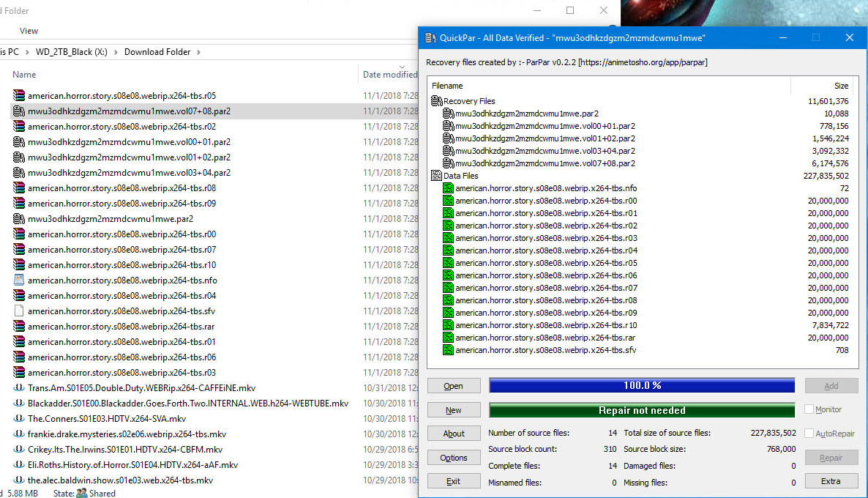
Task: Click the Open button in QuickPar
Action: pos(454,386)
